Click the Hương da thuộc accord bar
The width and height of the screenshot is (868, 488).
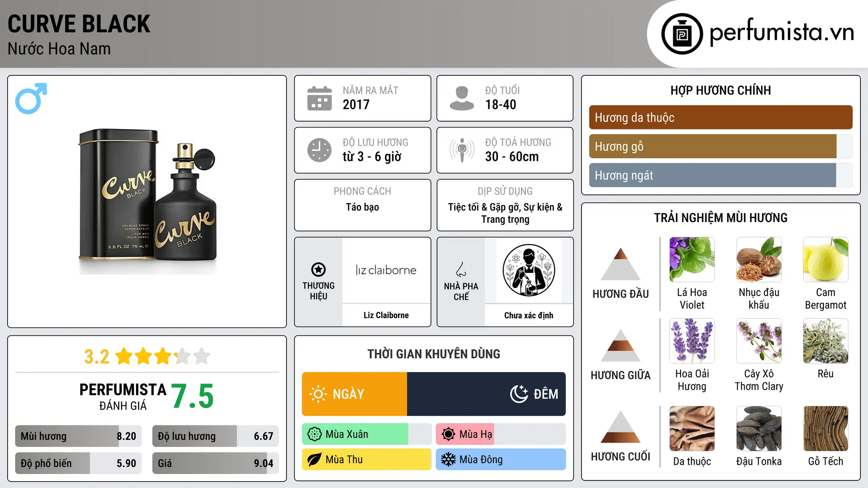[721, 117]
